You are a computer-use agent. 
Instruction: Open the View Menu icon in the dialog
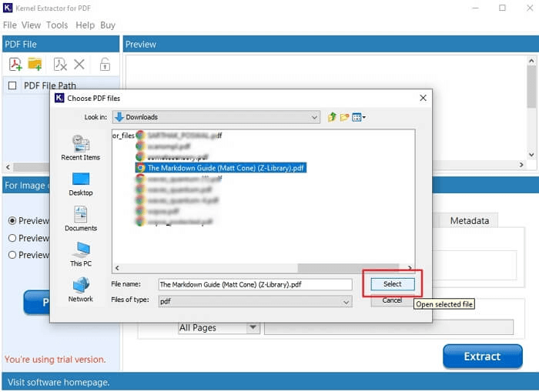click(359, 117)
